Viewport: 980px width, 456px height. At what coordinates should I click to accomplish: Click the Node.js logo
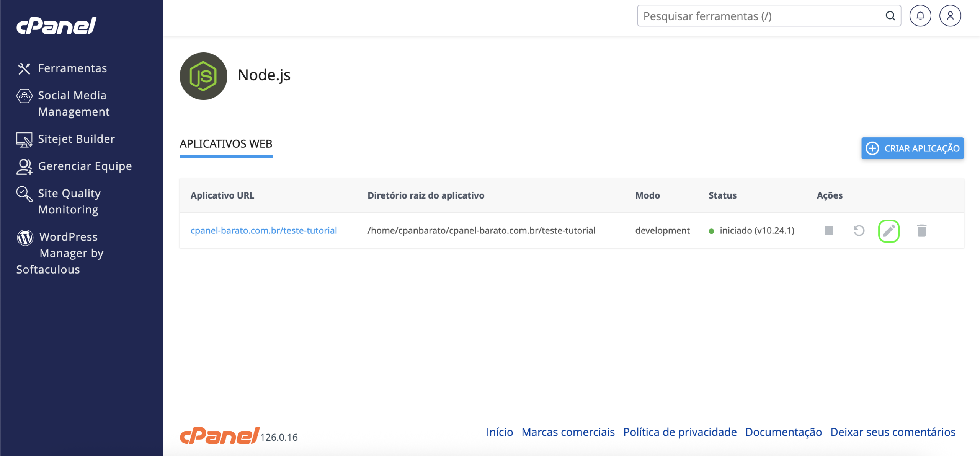(x=203, y=76)
